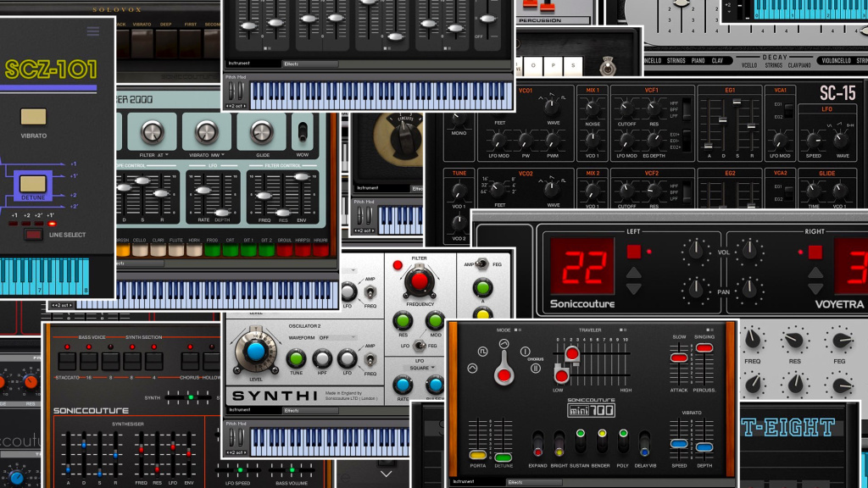The image size is (868, 488).
Task: Click the Voyetra RIGHT up arrow
Action: (x=815, y=272)
